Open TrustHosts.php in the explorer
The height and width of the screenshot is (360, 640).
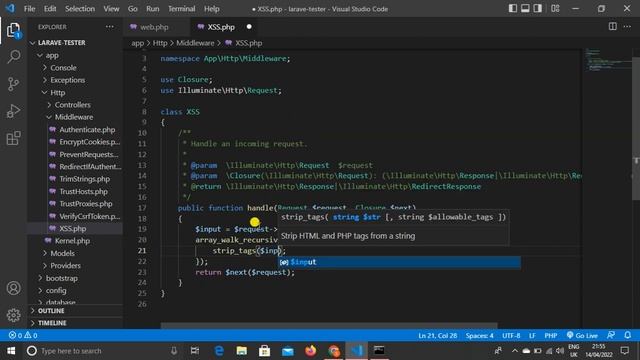[x=83, y=191]
